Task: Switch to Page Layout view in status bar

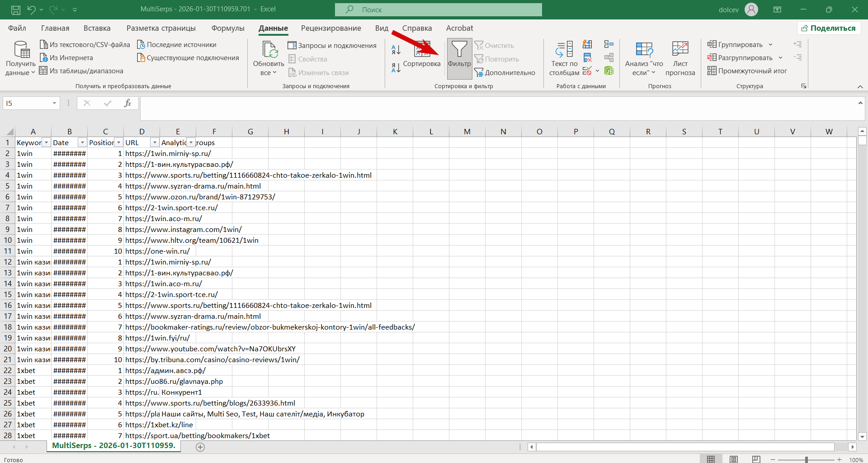Action: 734,459
